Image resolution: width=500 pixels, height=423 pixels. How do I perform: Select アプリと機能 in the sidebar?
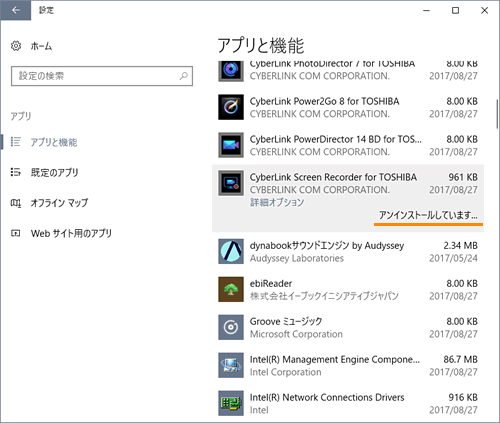pyautogui.click(x=54, y=142)
